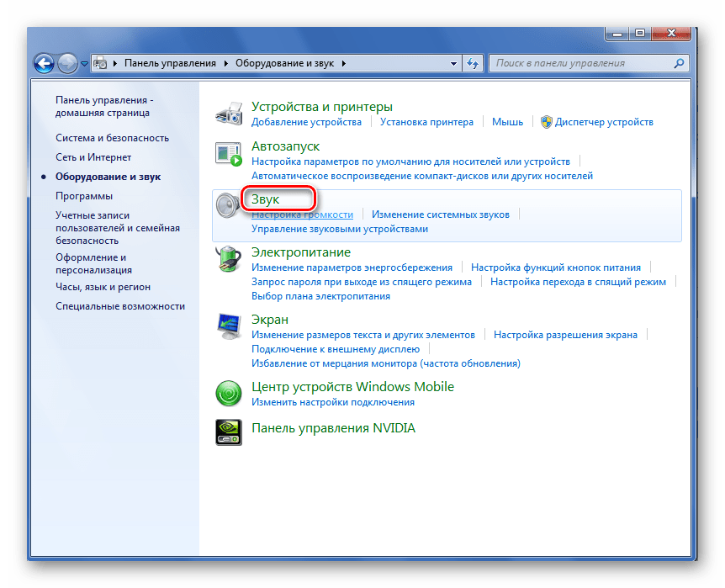
Task: Open the Звук heading link
Action: point(266,199)
